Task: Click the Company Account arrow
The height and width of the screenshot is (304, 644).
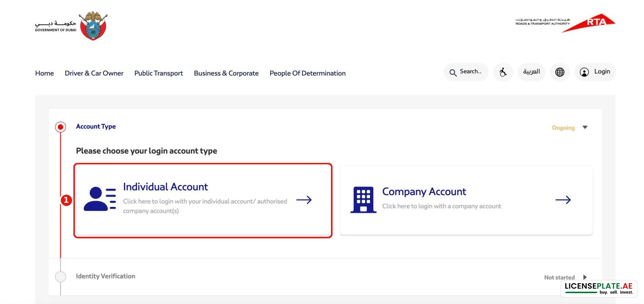Action: coord(563,200)
